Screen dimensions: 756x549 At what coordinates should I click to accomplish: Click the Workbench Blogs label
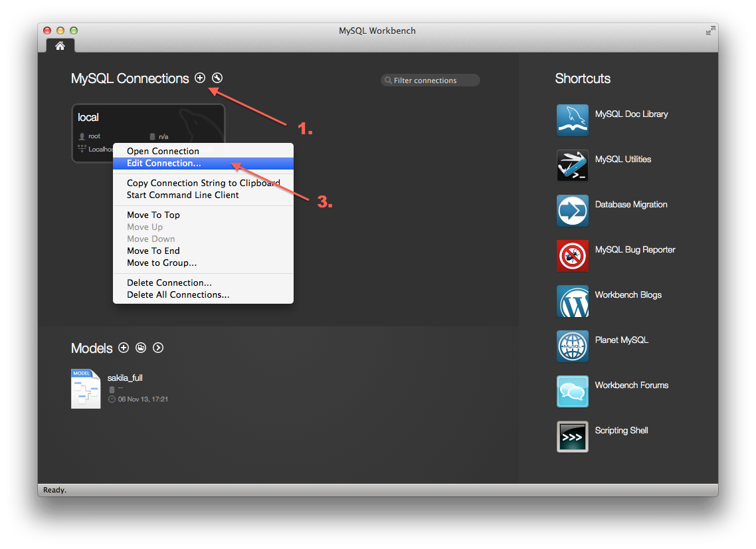coord(628,294)
